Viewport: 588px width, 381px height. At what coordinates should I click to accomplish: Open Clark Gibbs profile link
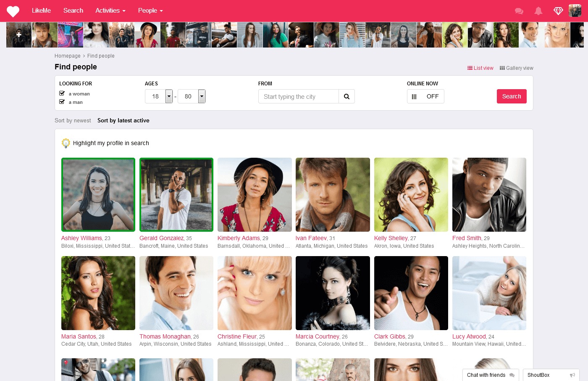[390, 336]
